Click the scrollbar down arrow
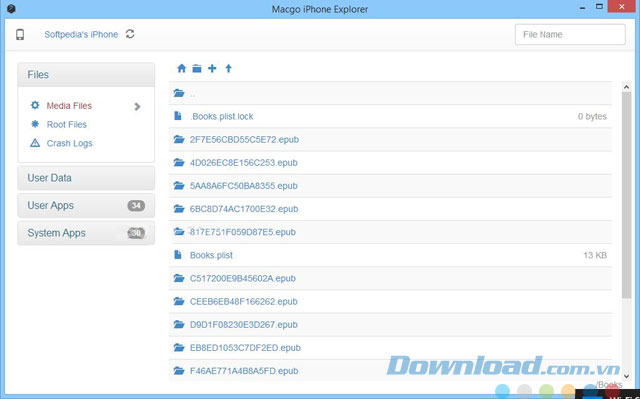Screen dimensions: 640x399 [627, 377]
